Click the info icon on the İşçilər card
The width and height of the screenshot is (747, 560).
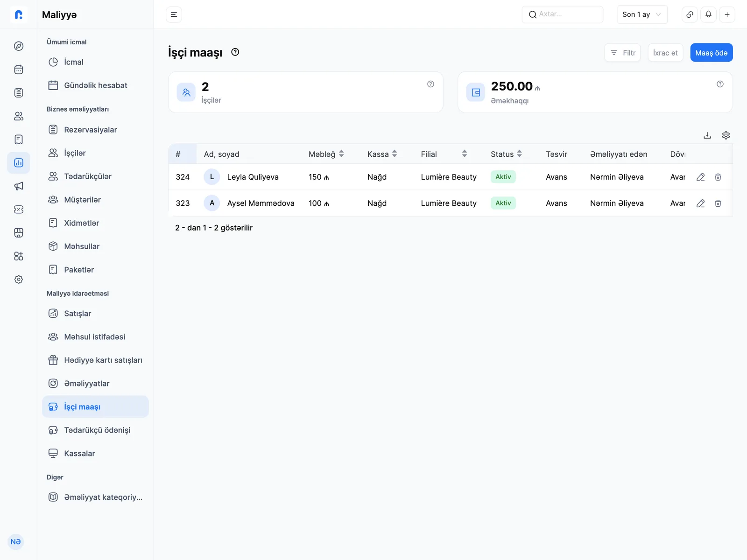[x=430, y=84]
